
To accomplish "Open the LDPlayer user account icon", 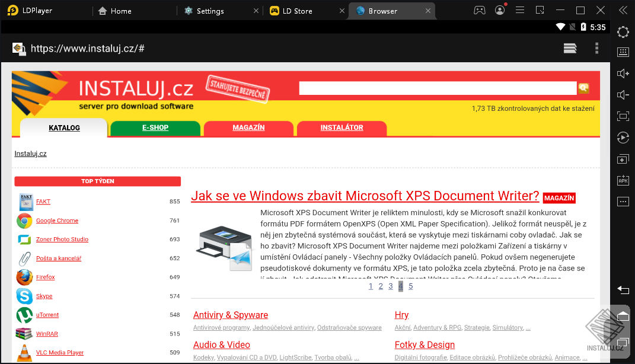I will tap(500, 10).
